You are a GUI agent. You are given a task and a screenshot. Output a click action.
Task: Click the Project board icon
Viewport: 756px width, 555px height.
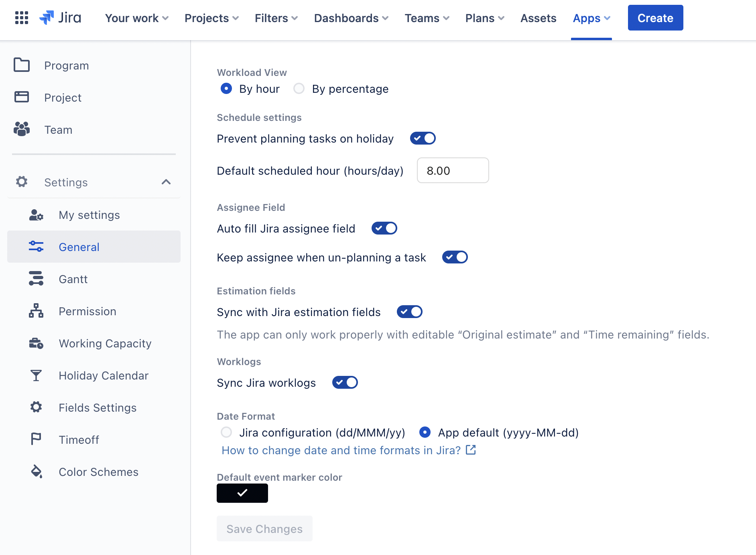(x=22, y=97)
